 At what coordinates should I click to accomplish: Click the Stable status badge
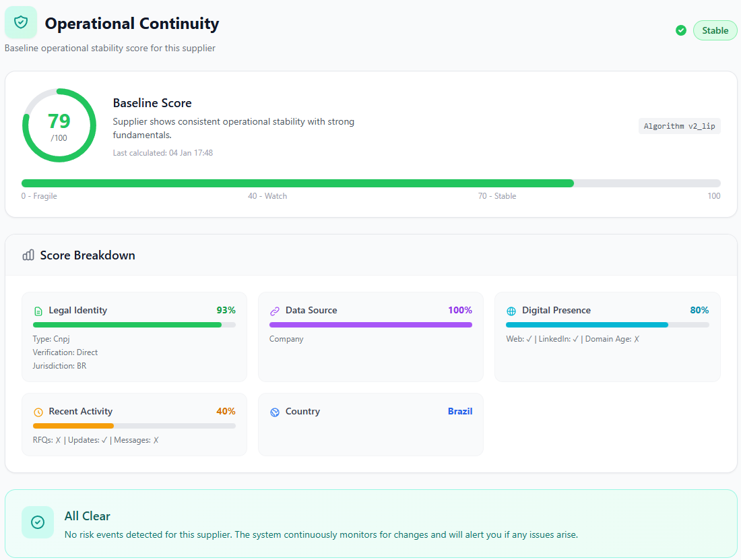[715, 30]
